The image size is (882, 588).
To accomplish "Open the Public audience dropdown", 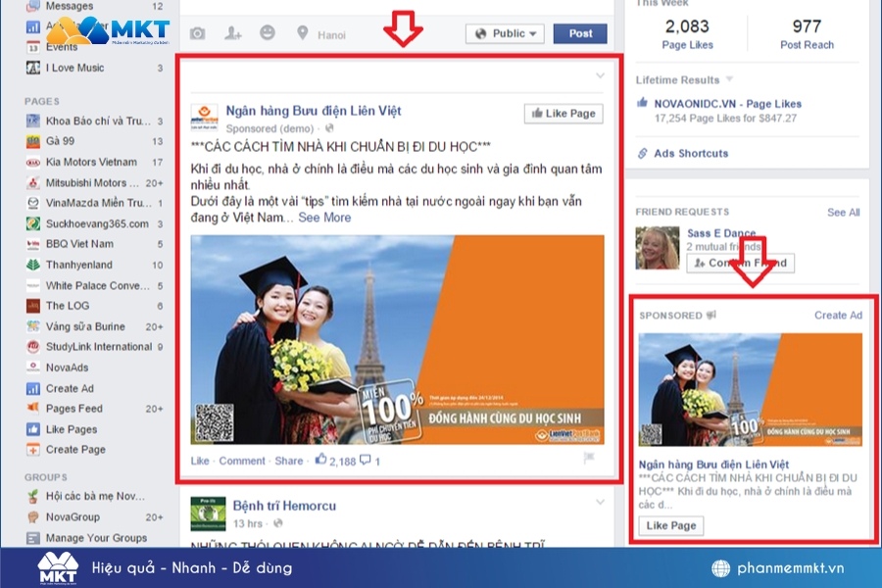I will click(504, 33).
